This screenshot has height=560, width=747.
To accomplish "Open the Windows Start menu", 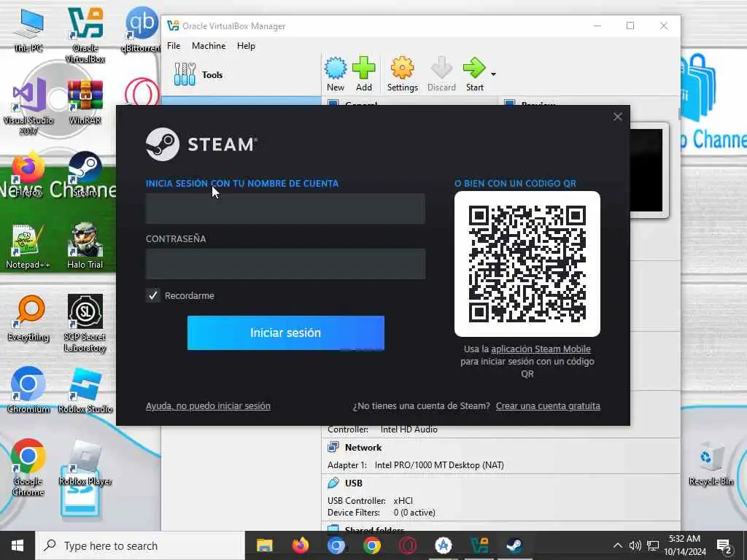I will click(x=18, y=545).
